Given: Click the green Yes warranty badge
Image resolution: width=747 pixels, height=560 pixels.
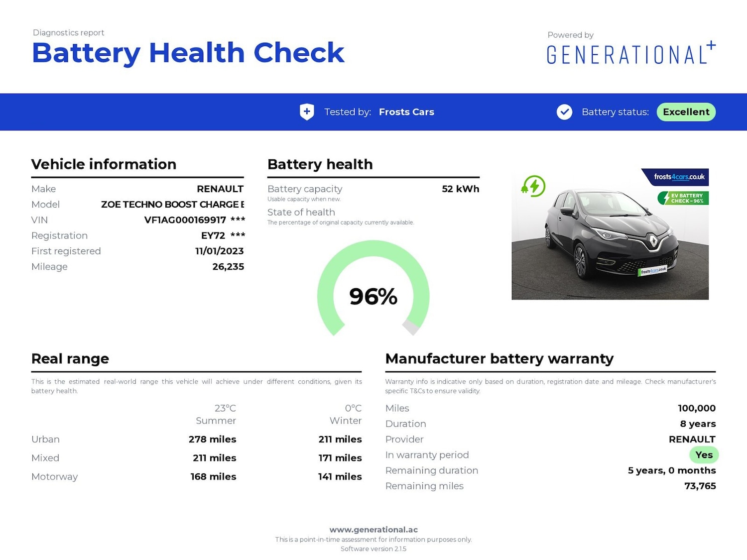Looking at the screenshot, I should (704, 455).
